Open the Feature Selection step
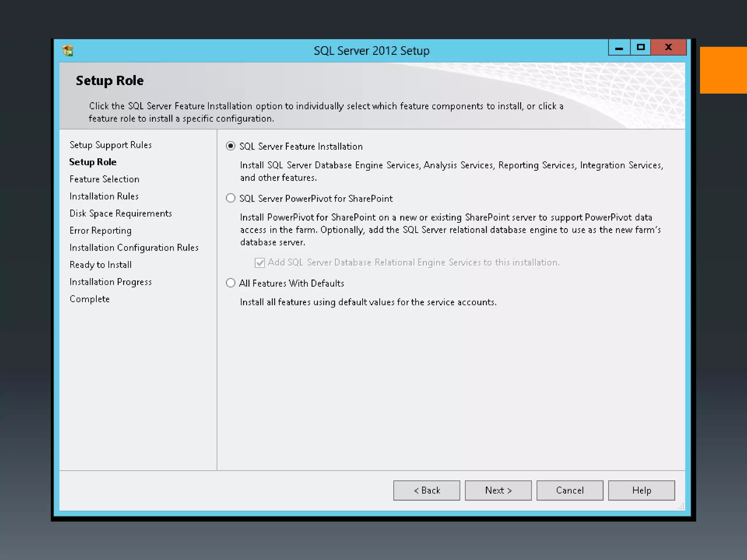The image size is (747, 560). coord(104,179)
